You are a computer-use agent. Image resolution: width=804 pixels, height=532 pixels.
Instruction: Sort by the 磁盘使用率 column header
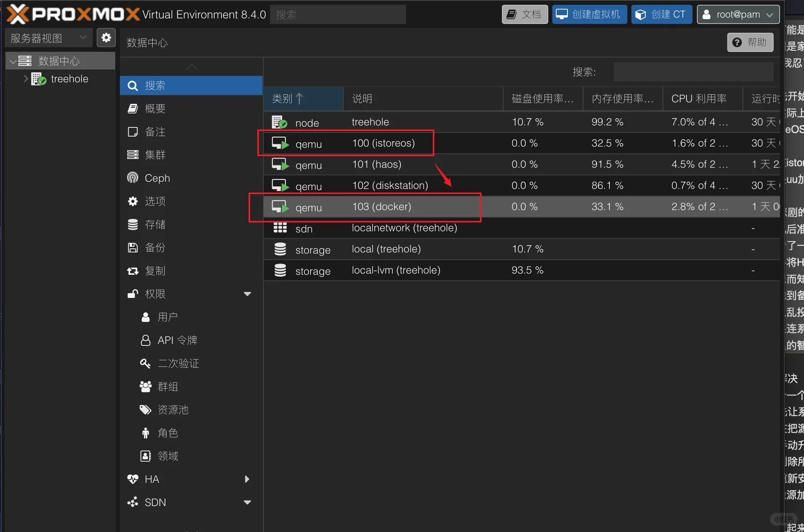pyautogui.click(x=543, y=99)
